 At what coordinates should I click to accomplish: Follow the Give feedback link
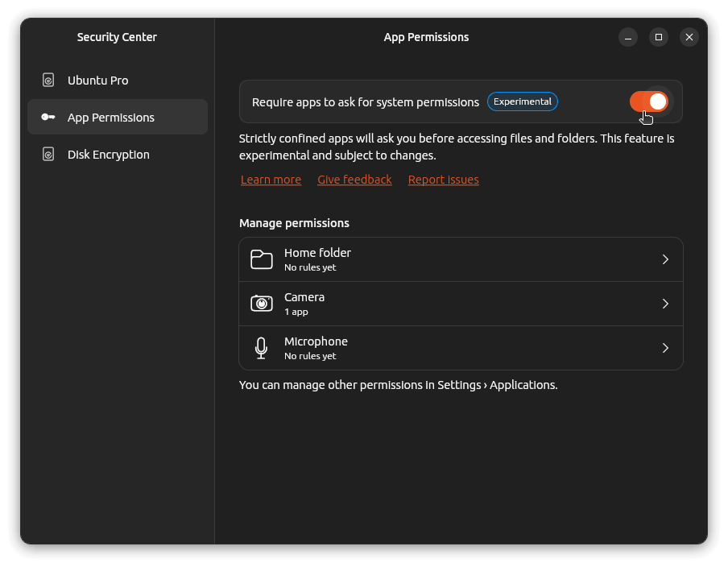tap(354, 180)
